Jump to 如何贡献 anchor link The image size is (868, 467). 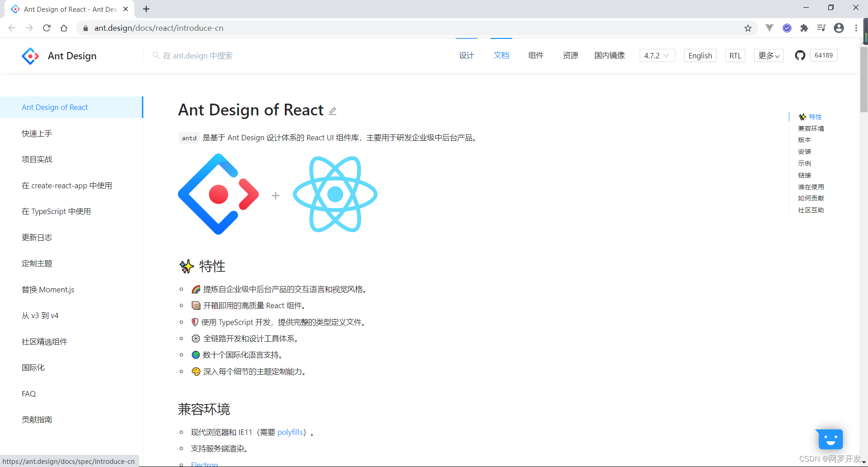[811, 198]
